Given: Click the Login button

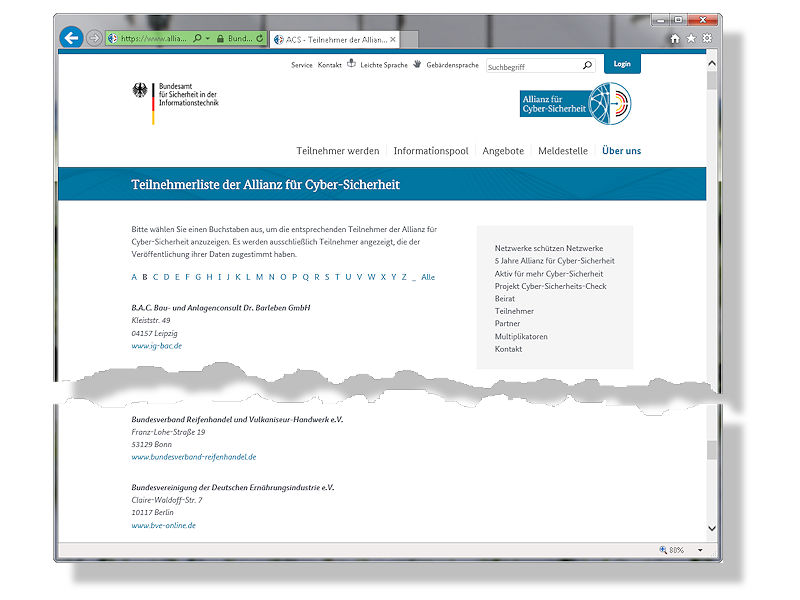Looking at the screenshot, I should coord(622,64).
